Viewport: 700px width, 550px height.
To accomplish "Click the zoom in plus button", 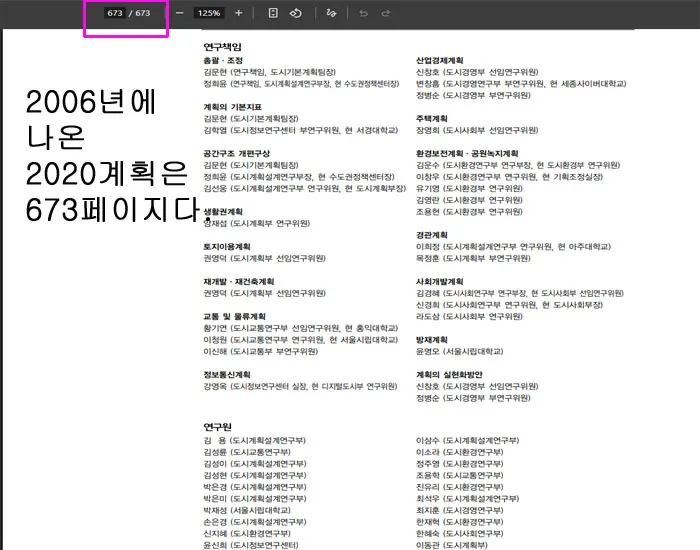I will pyautogui.click(x=238, y=13).
